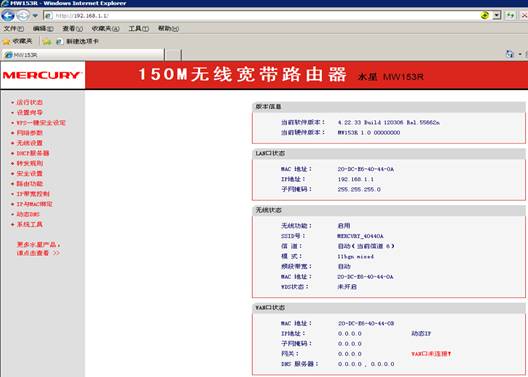The width and height of the screenshot is (528, 377).
Task: Click the DNS server value 0.0.0.0 , 0.0.0.0
Action: 366,364
